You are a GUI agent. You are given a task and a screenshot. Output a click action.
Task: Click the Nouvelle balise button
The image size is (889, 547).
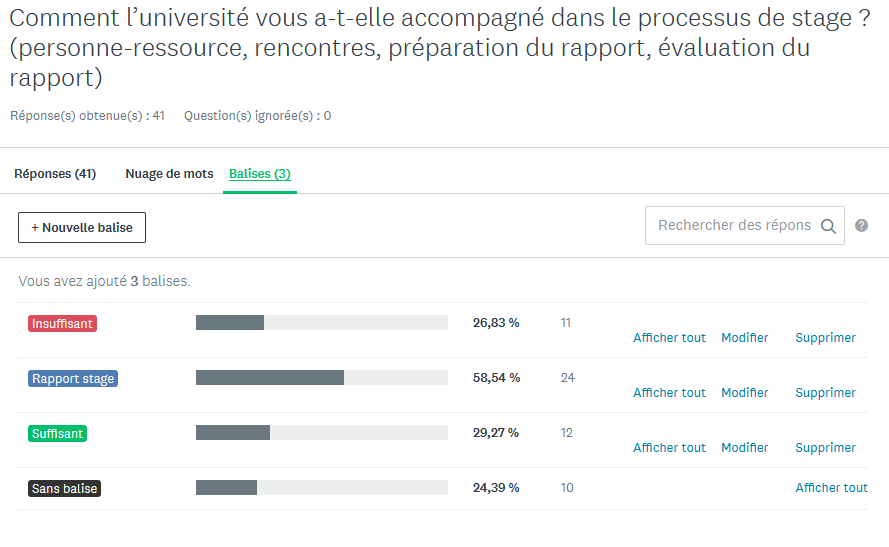82,227
